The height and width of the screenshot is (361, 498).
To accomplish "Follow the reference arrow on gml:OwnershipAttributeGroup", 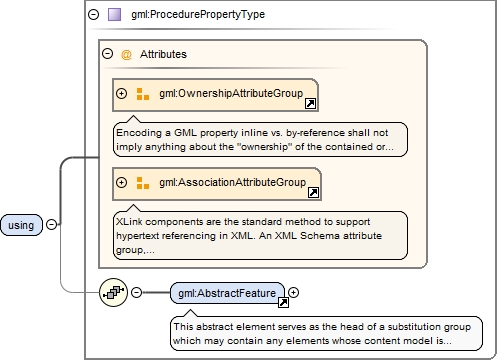I will coord(310,104).
